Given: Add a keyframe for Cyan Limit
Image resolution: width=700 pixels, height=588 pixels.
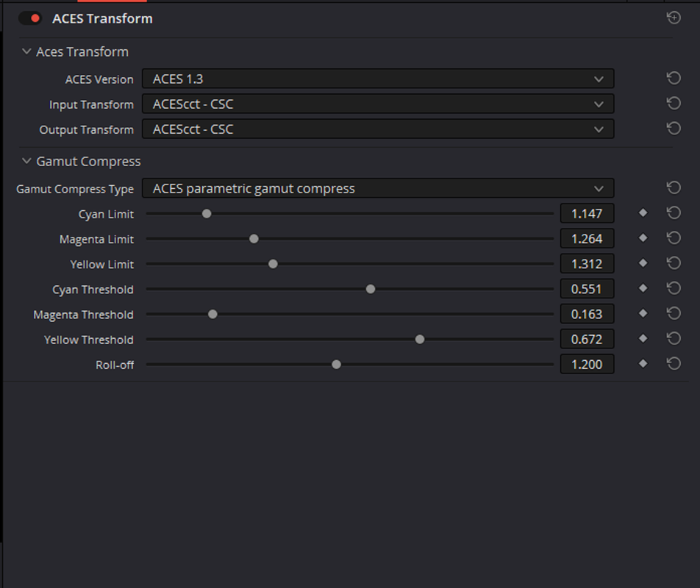Looking at the screenshot, I should (643, 213).
